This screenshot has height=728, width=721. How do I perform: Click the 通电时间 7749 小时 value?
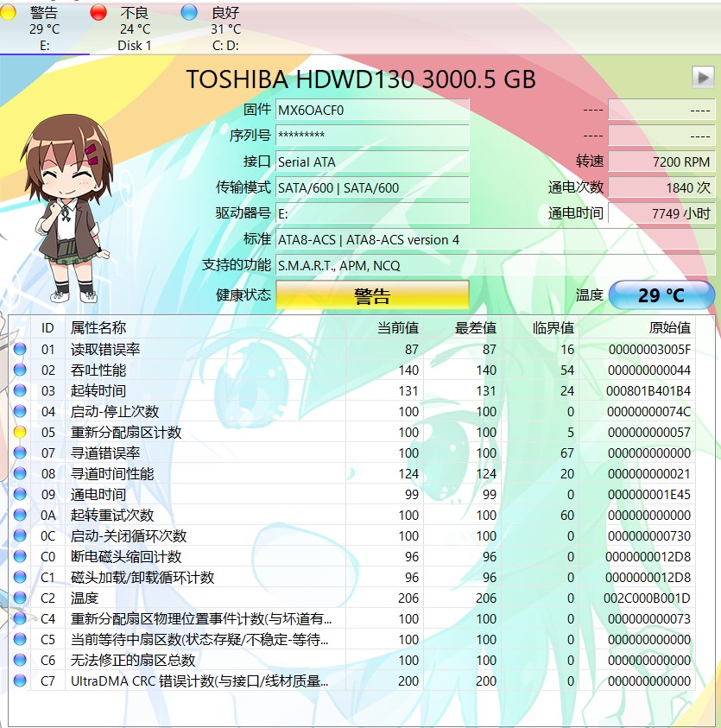[661, 213]
